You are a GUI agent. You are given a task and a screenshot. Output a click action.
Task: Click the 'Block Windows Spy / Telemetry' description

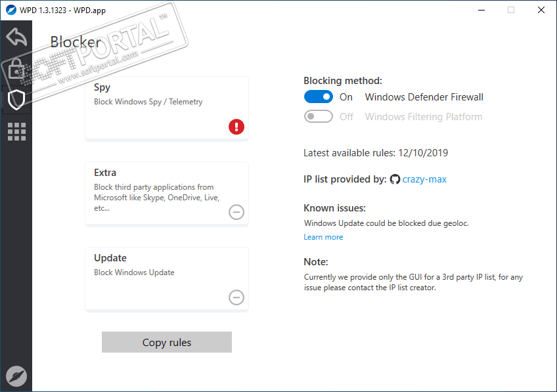148,102
